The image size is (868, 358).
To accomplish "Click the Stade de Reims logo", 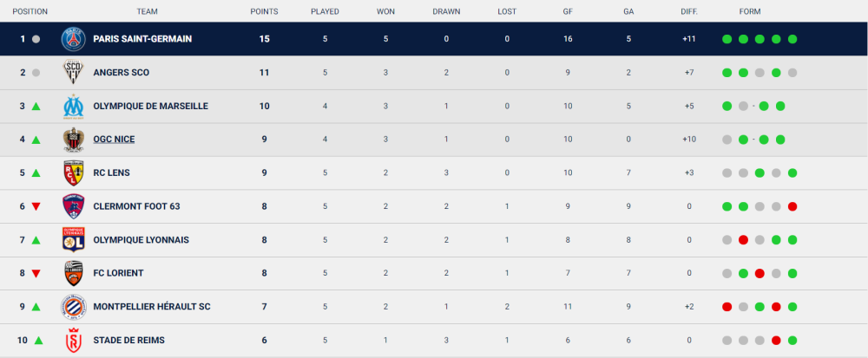I will coord(74,341).
